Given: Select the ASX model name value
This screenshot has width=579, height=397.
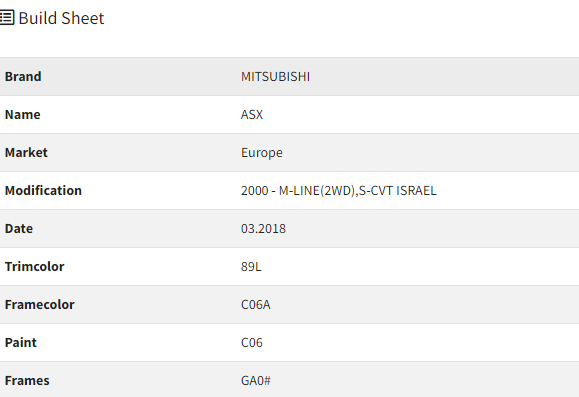Looking at the screenshot, I should (x=252, y=114).
